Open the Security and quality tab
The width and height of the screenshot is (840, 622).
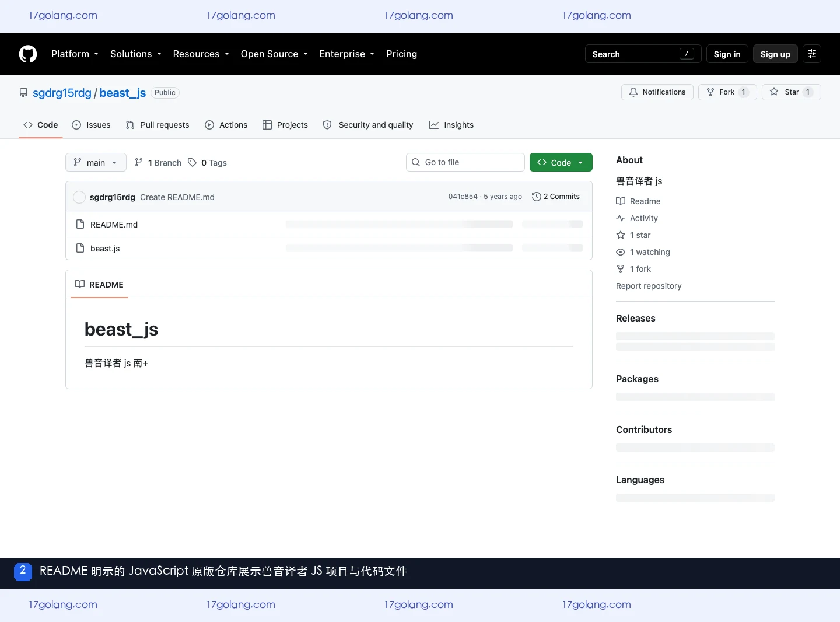click(x=368, y=125)
